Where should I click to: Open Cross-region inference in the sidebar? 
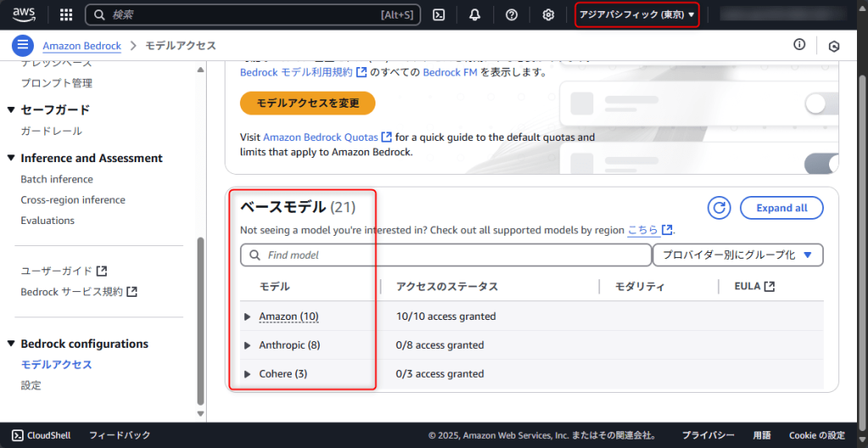click(x=73, y=199)
